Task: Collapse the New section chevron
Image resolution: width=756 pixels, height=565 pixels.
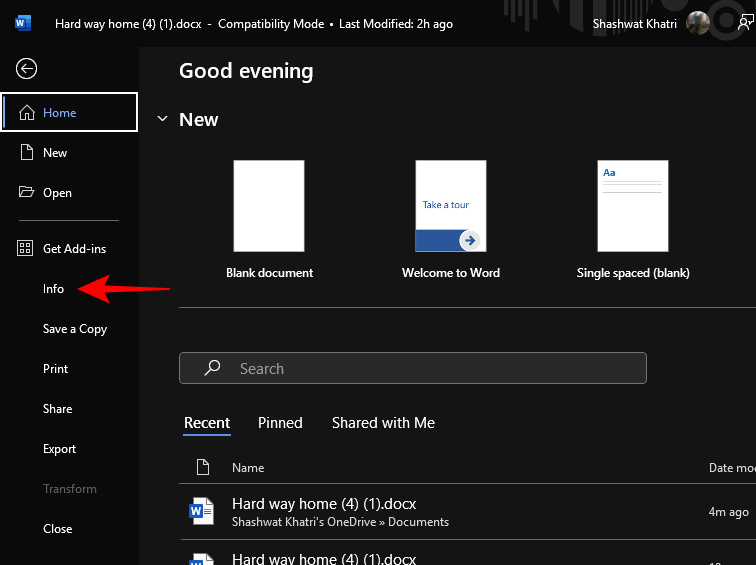Action: click(x=162, y=119)
